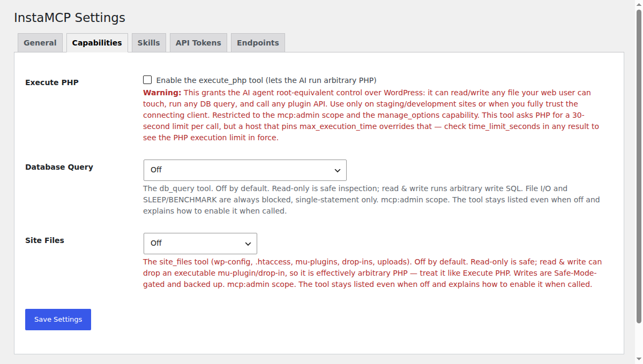Click the red Warning: text
This screenshot has height=364, width=643.
click(162, 93)
